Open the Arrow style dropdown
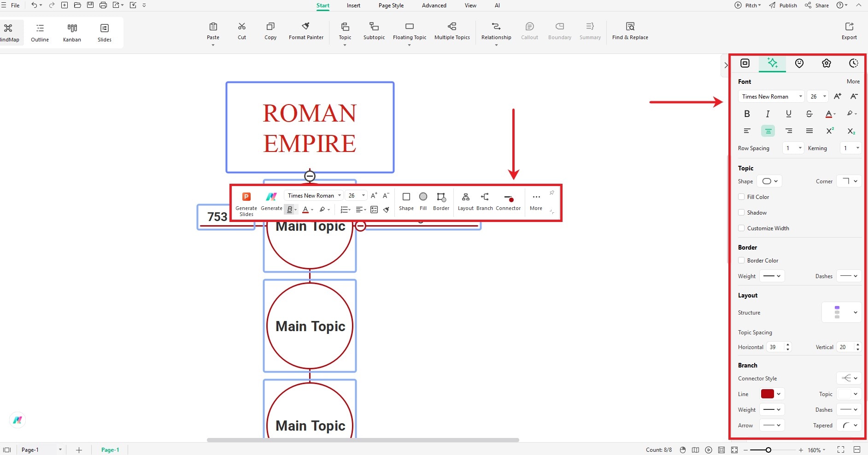 [x=772, y=425]
